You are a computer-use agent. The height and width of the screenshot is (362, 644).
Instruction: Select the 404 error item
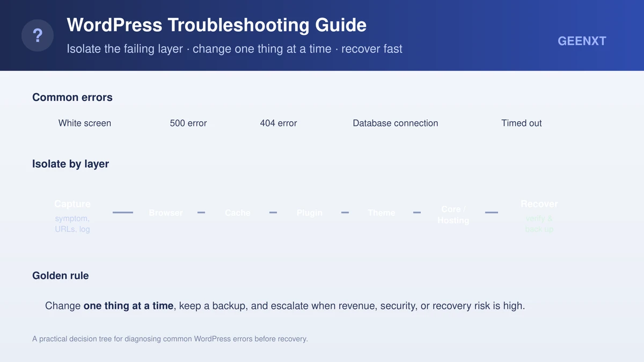(x=279, y=123)
